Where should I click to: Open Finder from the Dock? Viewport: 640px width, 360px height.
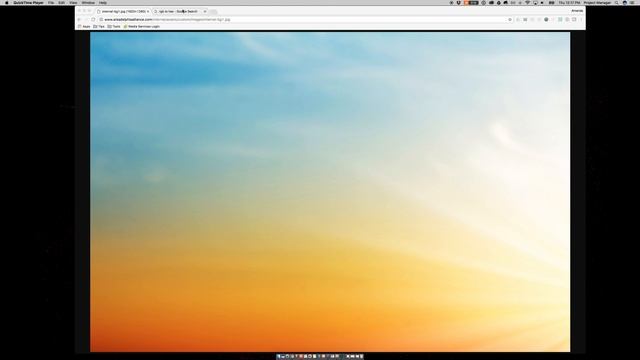pyautogui.click(x=279, y=356)
